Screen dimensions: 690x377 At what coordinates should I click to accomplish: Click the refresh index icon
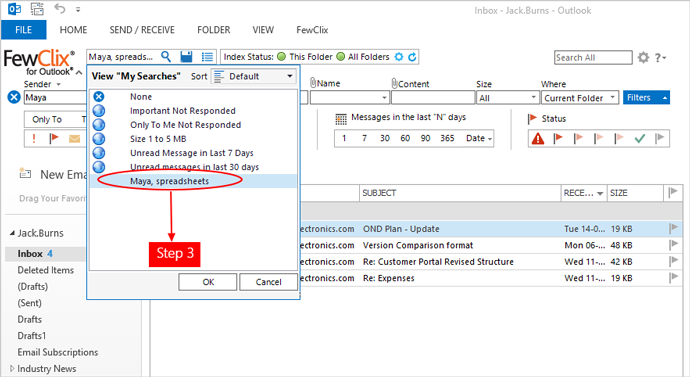point(412,57)
